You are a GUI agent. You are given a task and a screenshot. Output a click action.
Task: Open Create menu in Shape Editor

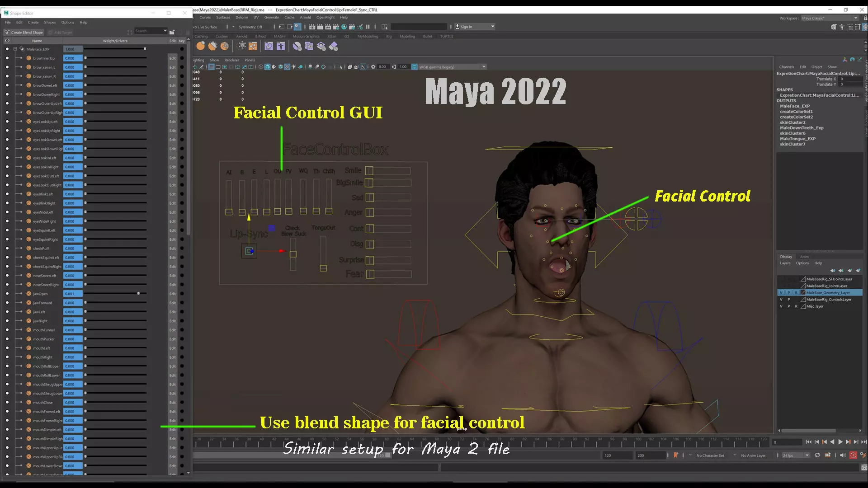point(33,22)
